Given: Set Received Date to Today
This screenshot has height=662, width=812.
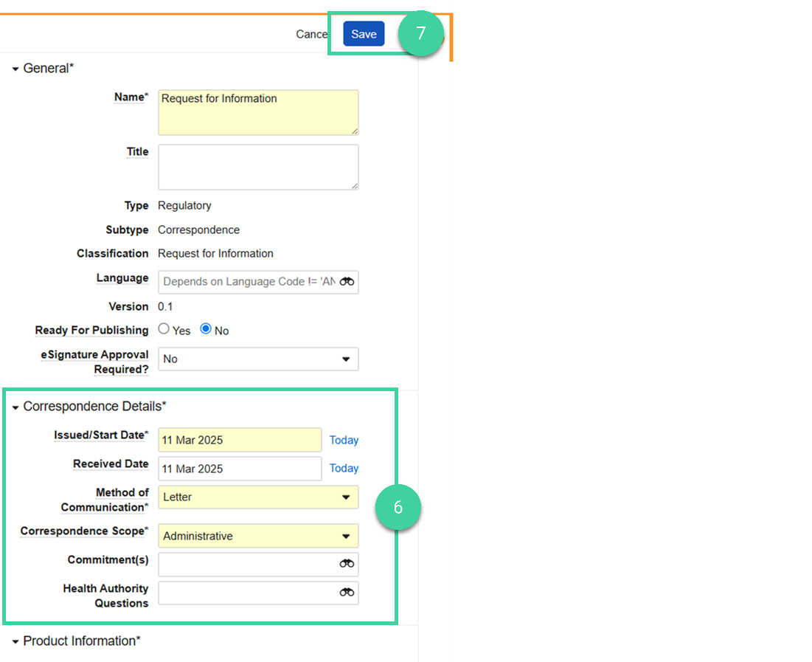Looking at the screenshot, I should 344,468.
